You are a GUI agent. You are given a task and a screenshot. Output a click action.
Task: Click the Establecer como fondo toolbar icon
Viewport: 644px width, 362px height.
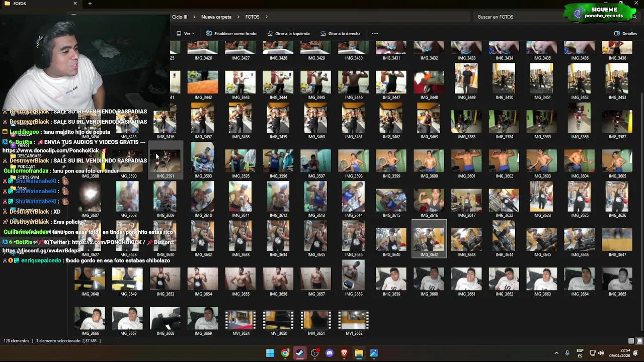coord(209,34)
